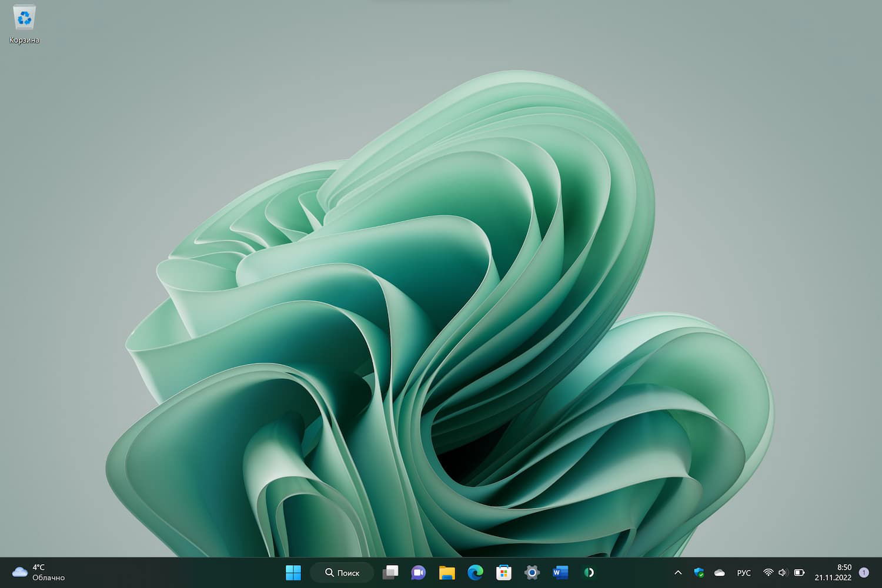
Task: Open Settings gear icon on taskbar
Action: coord(532,572)
